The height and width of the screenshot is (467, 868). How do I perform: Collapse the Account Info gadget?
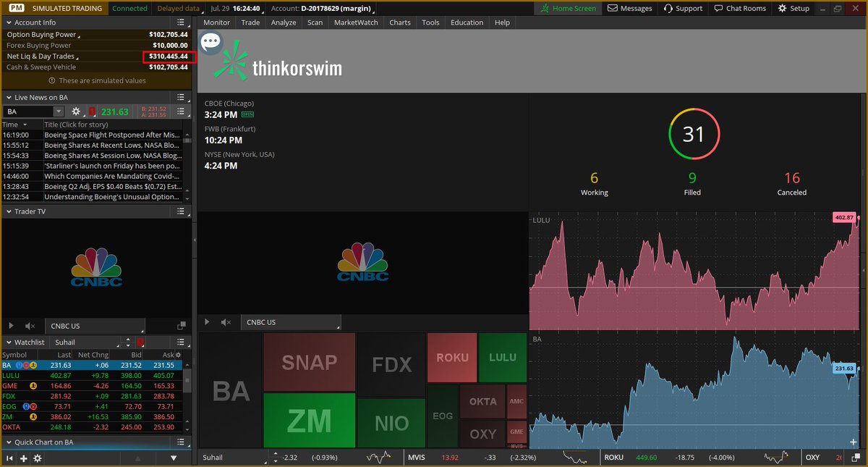point(8,22)
